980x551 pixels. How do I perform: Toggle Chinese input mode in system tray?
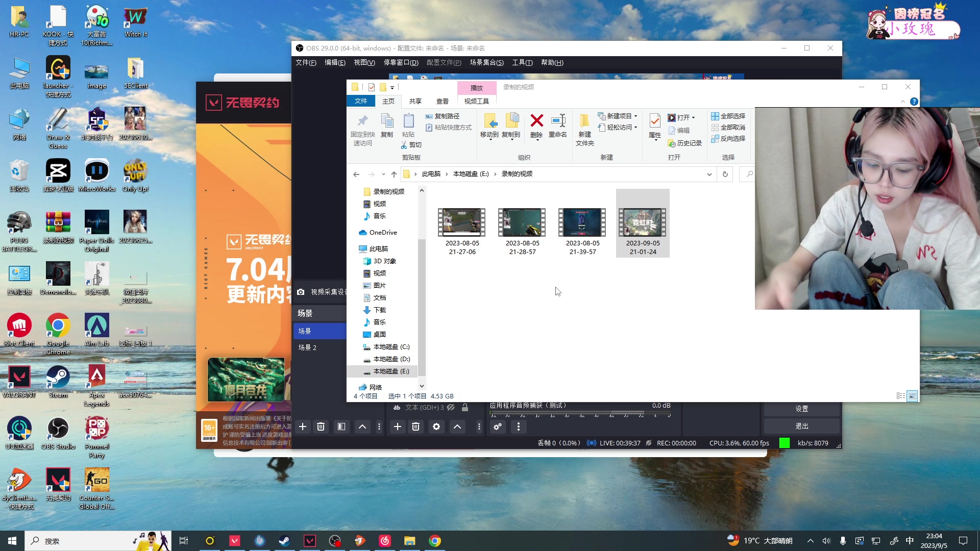(x=910, y=541)
